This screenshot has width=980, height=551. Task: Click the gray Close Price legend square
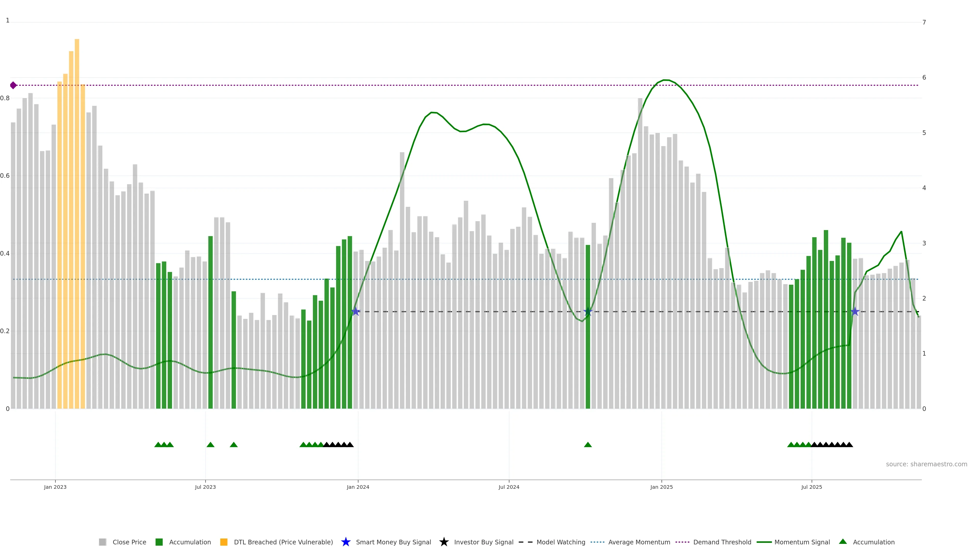pyautogui.click(x=102, y=542)
